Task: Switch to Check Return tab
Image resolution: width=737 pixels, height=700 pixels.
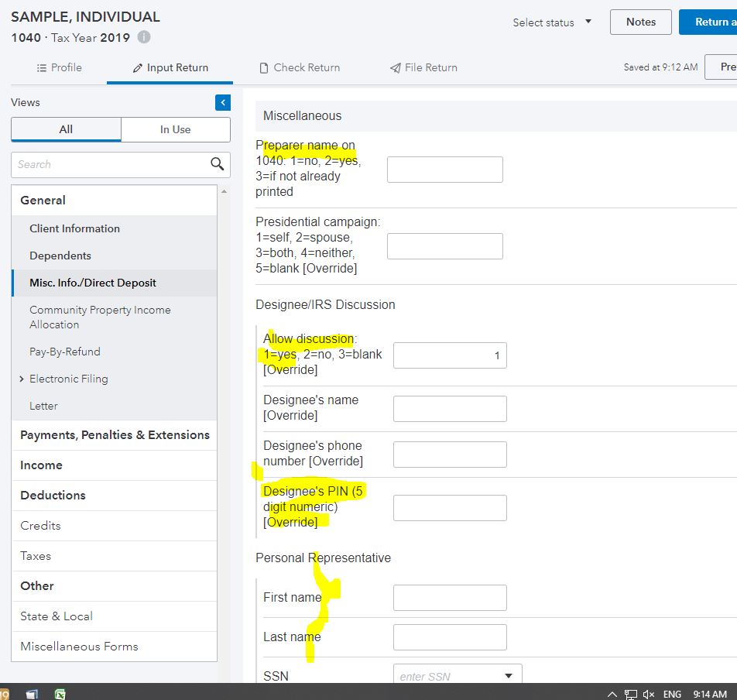Action: click(x=300, y=67)
